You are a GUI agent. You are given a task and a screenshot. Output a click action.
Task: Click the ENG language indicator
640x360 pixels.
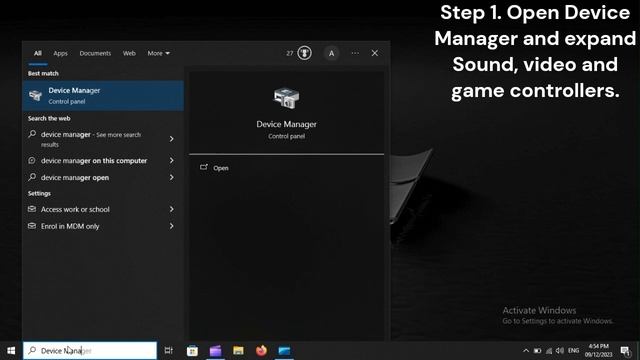(x=573, y=351)
